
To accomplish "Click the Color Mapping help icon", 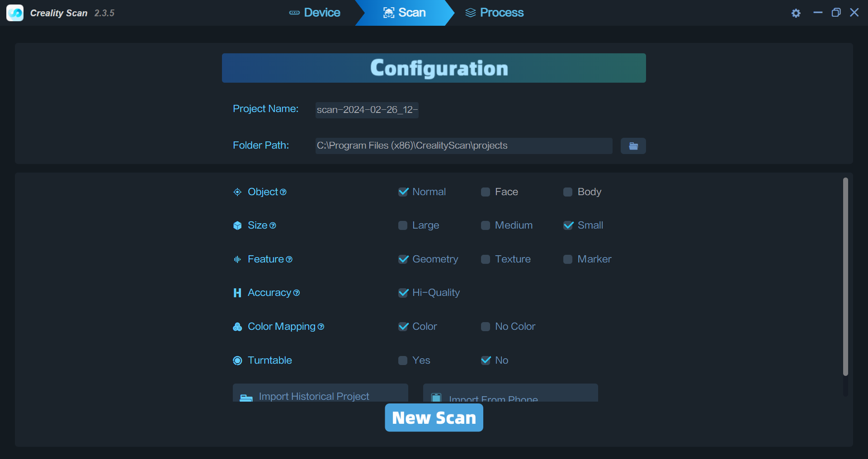I will pyautogui.click(x=321, y=327).
